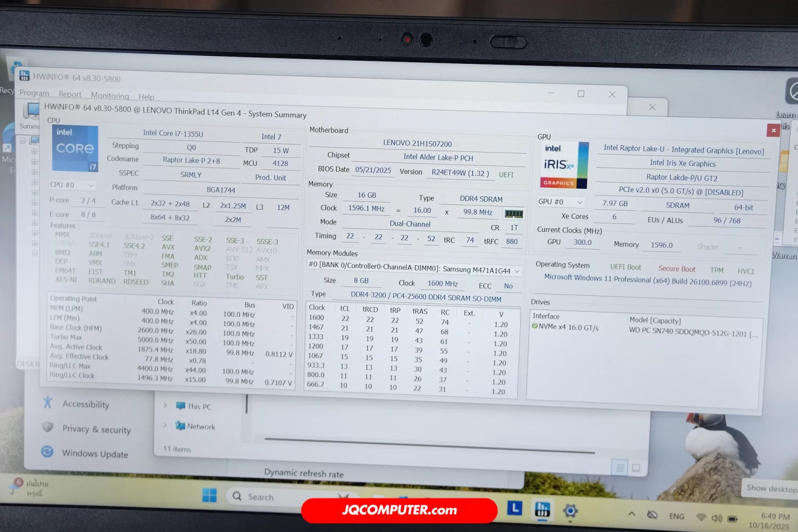
Task: Click the blue L app taskbar icon
Action: click(x=514, y=508)
